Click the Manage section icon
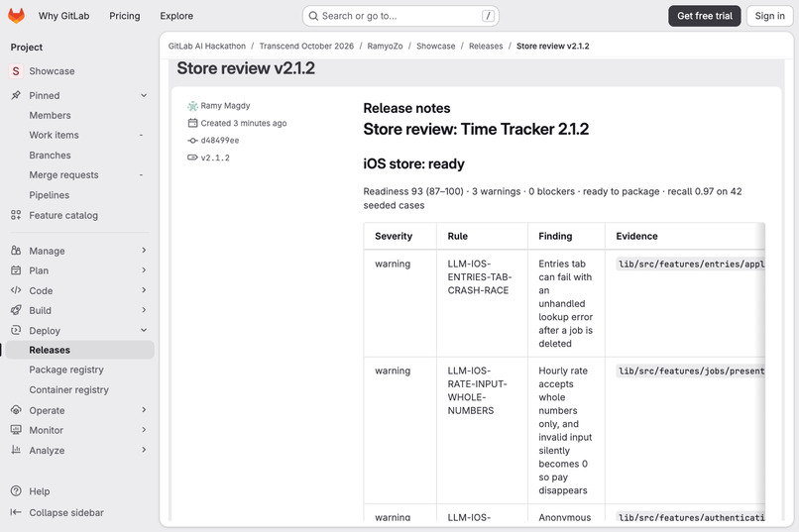 click(16, 251)
